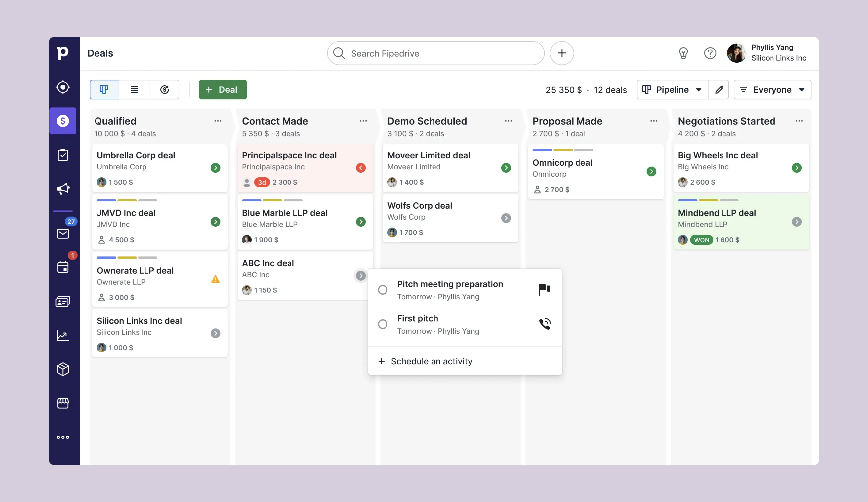This screenshot has width=868, height=502.
Task: Open the Moveer Limited deal
Action: point(450,168)
